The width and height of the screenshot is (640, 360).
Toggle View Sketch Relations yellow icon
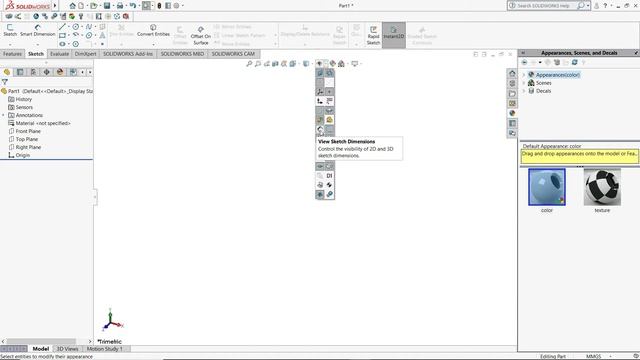click(x=329, y=120)
